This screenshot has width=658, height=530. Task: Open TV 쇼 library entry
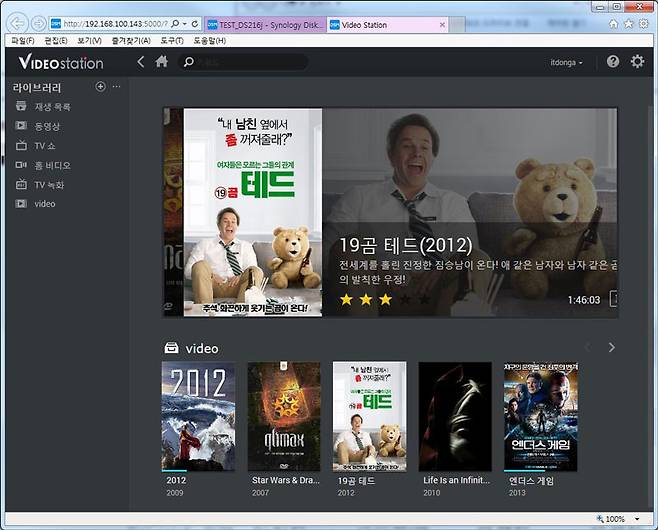[44, 146]
